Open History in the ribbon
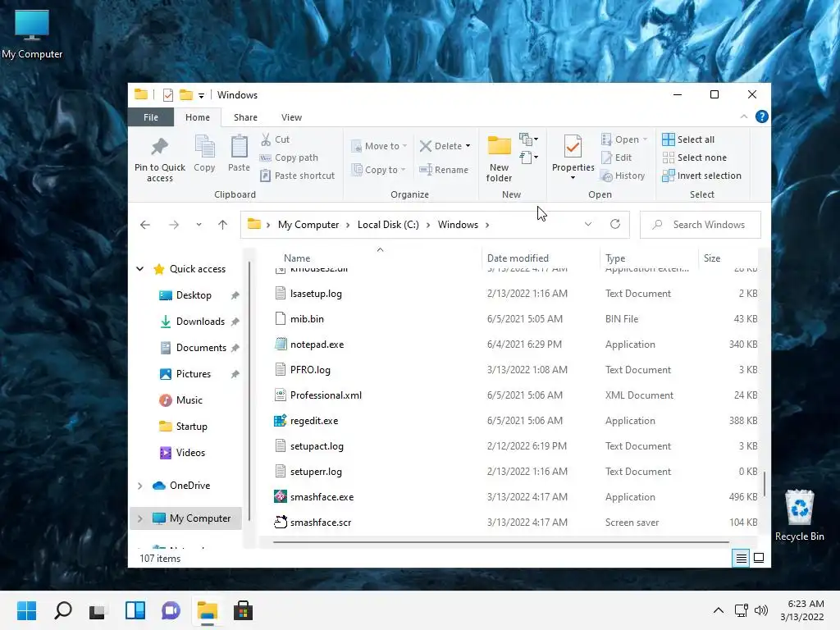The height and width of the screenshot is (630, 840). click(623, 176)
